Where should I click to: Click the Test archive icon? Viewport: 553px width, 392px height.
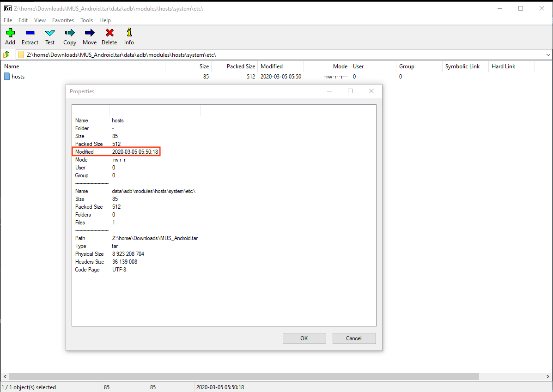point(49,33)
